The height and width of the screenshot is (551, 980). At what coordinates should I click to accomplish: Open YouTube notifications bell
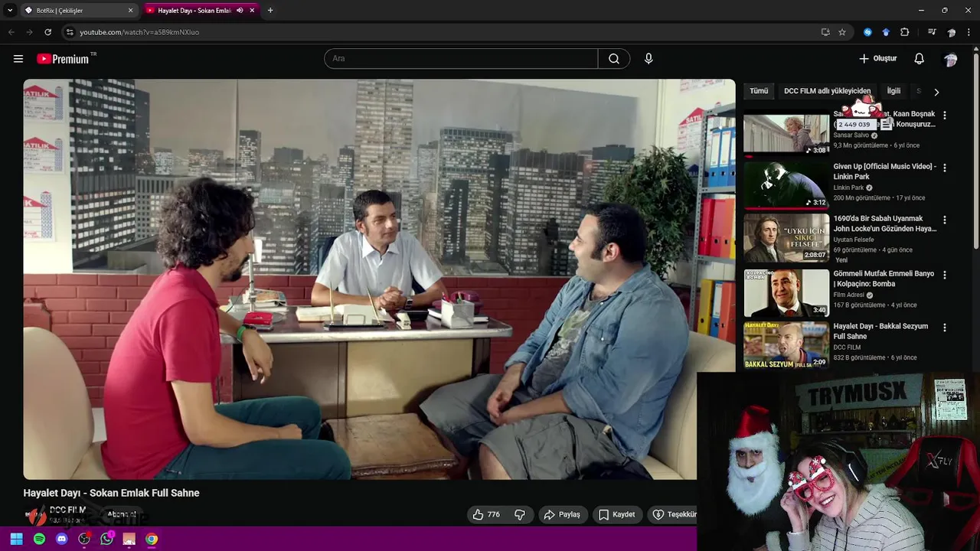(x=920, y=59)
